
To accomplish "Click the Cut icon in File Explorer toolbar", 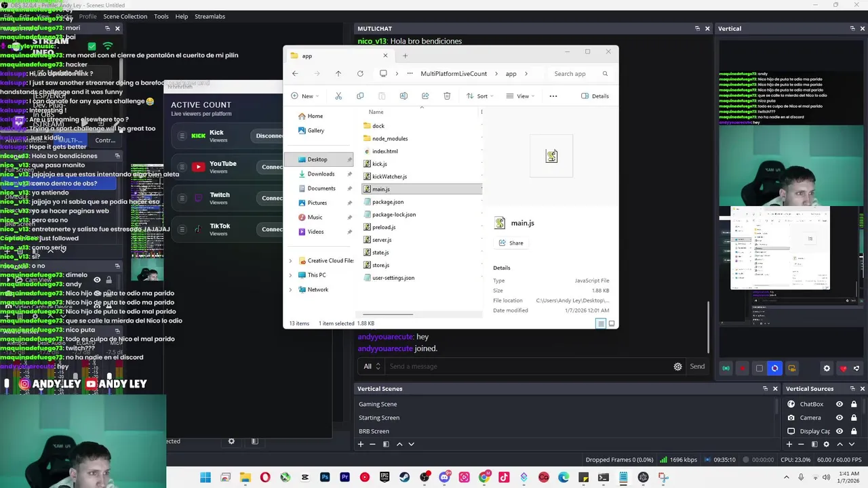I will coord(338,96).
